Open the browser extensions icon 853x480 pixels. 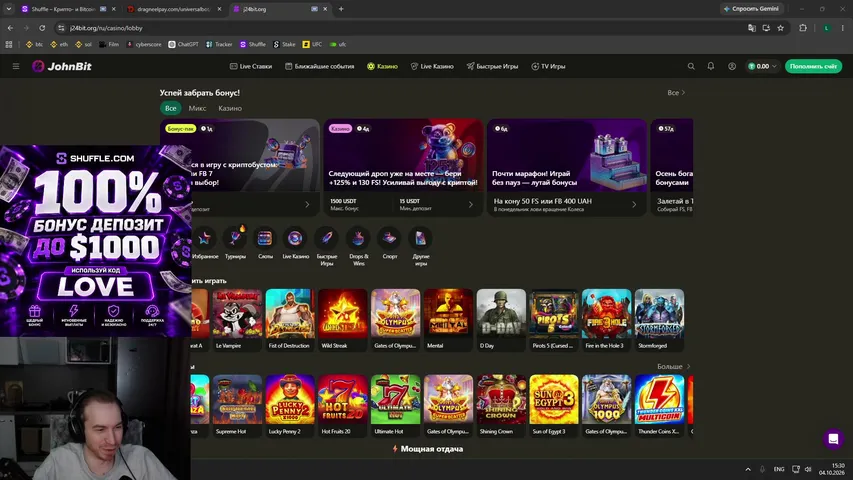803,28
